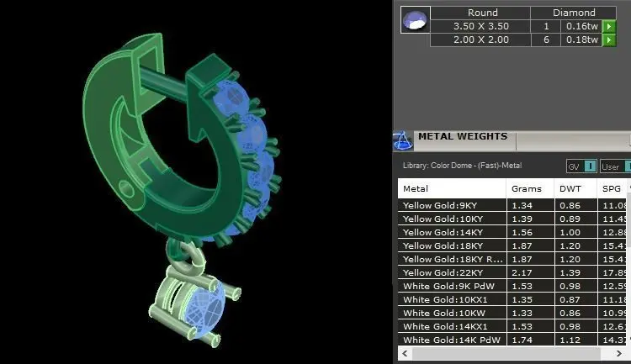Select the White Gold:10KW row

[512, 313]
